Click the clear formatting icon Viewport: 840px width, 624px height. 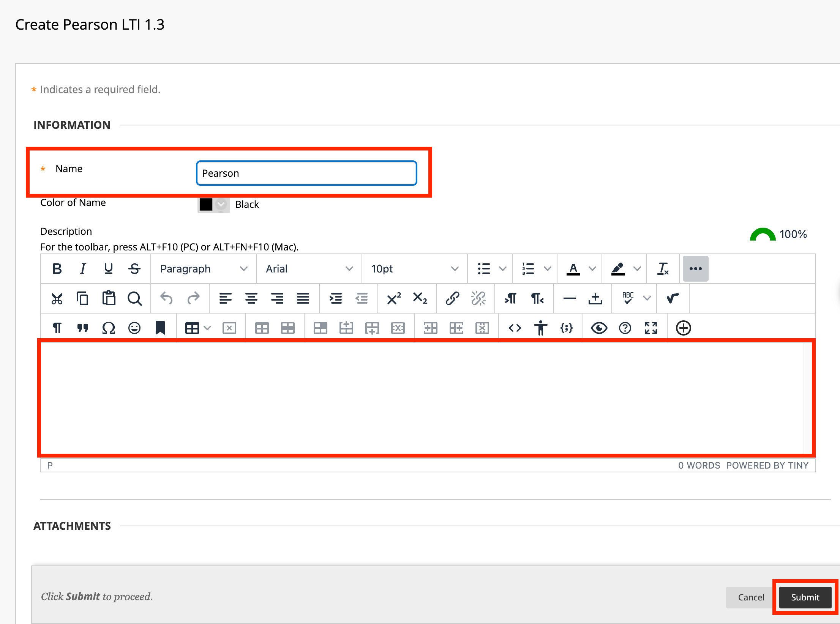tap(663, 269)
